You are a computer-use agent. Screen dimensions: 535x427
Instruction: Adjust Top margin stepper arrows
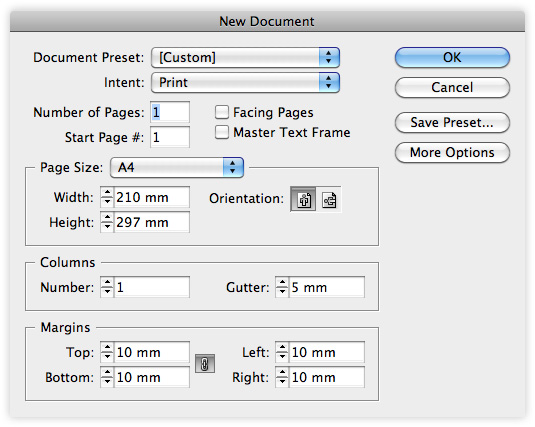tap(107, 352)
